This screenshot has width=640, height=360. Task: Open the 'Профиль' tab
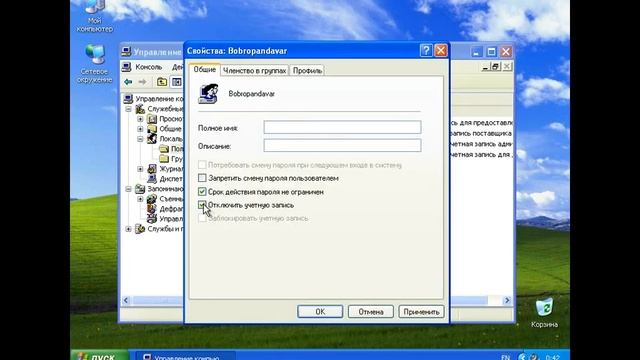coord(307,71)
